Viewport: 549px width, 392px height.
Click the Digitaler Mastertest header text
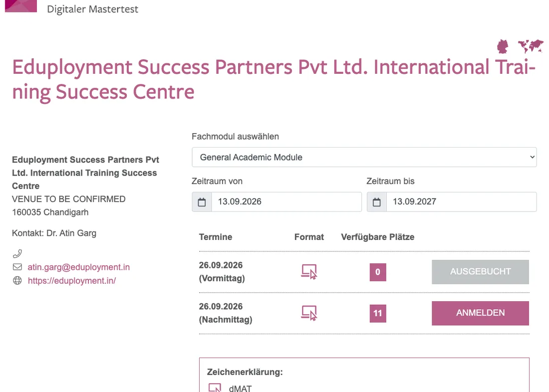pyautogui.click(x=93, y=9)
